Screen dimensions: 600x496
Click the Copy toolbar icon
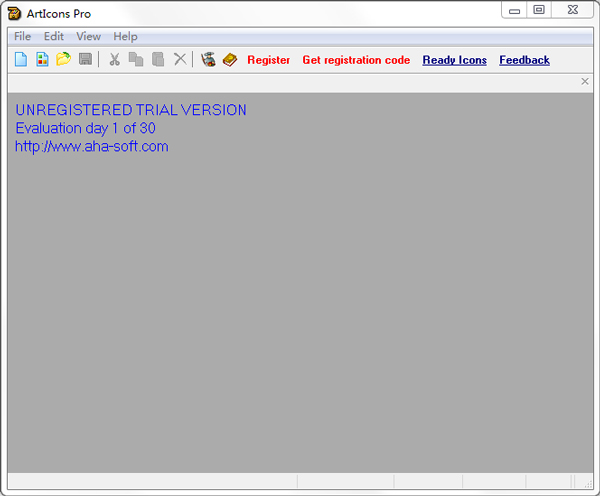[136, 60]
